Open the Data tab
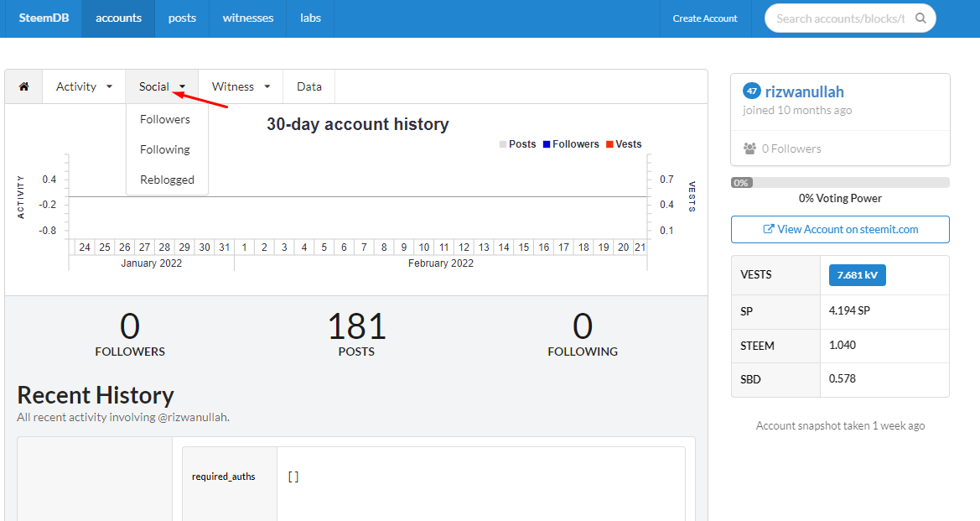Viewport: 980px width, 521px height. coord(309,86)
